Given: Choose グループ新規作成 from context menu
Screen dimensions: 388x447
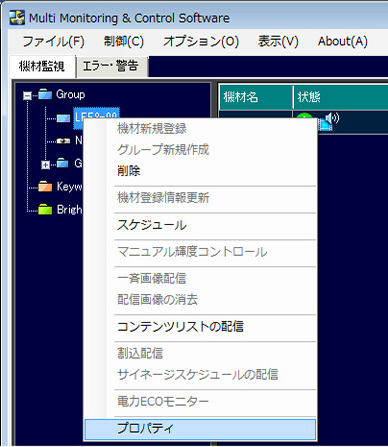Looking at the screenshot, I should point(200,150).
